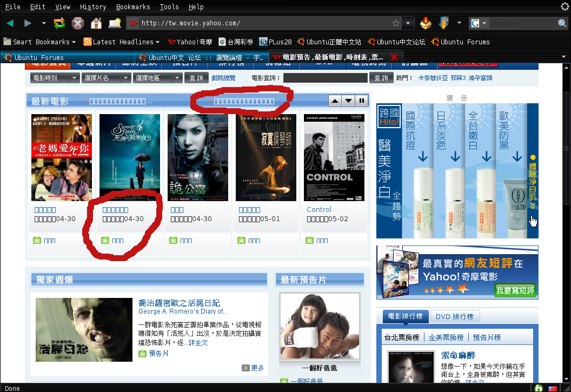This screenshot has height=392, width=571.
Task: Go back with the Back arrow
Action: tap(10, 23)
